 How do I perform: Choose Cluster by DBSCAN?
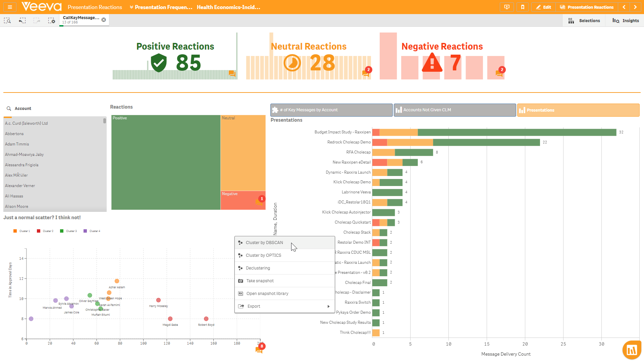pyautogui.click(x=284, y=243)
